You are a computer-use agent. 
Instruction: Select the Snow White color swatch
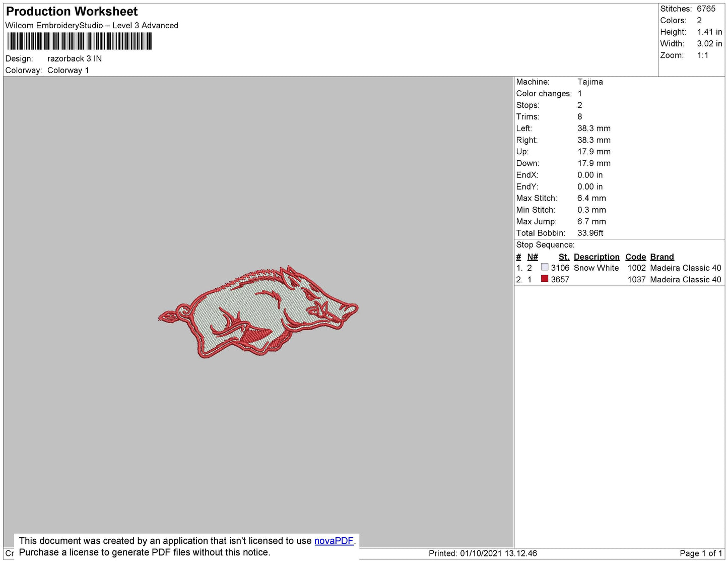545,267
